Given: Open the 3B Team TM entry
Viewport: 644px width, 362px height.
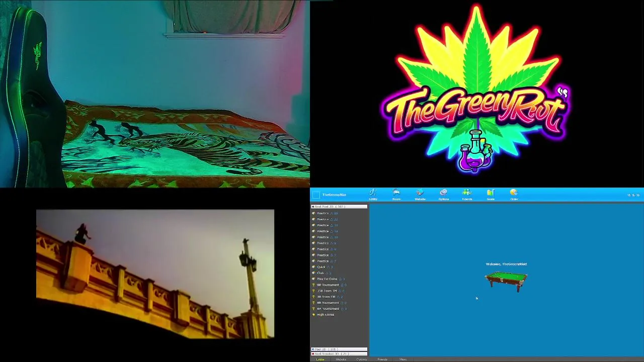Looking at the screenshot, I should pos(327,297).
